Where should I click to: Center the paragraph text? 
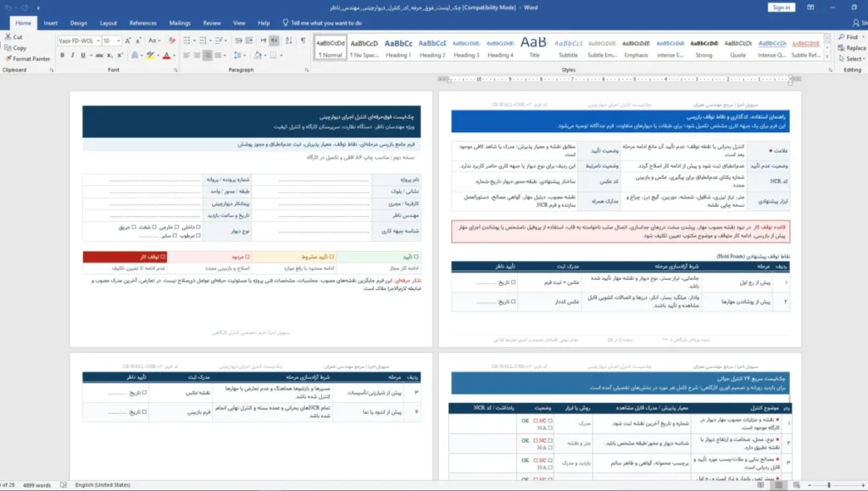(197, 55)
